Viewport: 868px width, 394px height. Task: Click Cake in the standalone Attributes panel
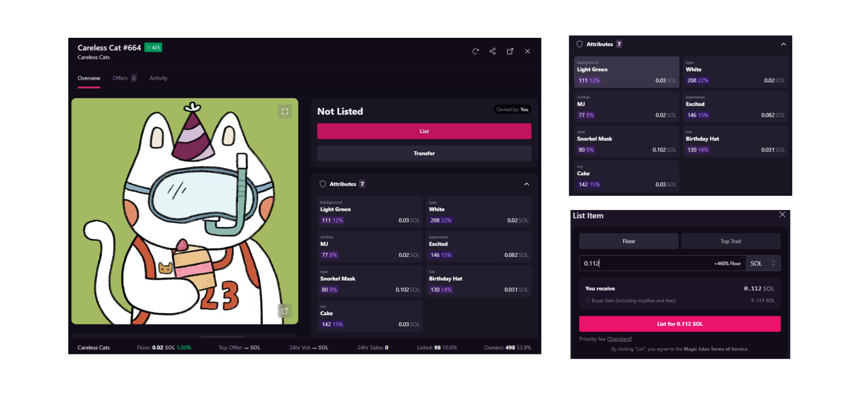tap(627, 176)
